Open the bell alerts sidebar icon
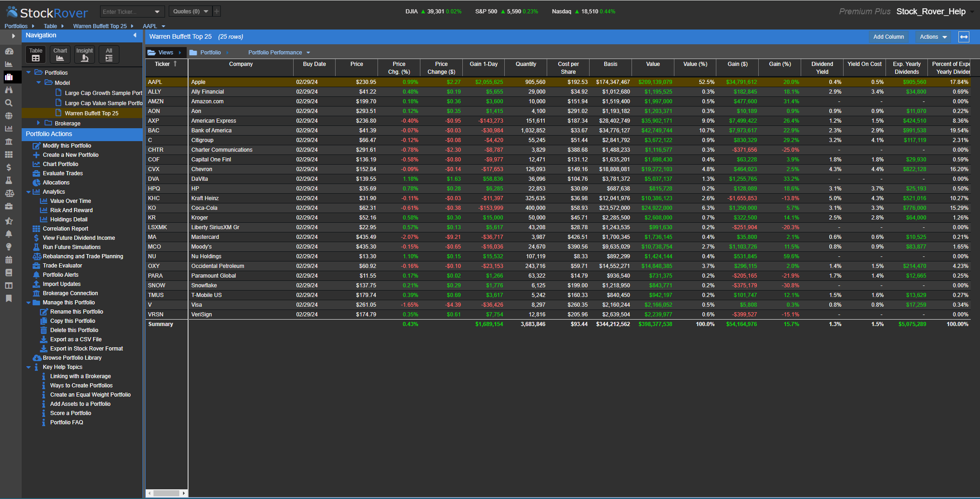Viewport: 980px width, 499px height. [9, 234]
